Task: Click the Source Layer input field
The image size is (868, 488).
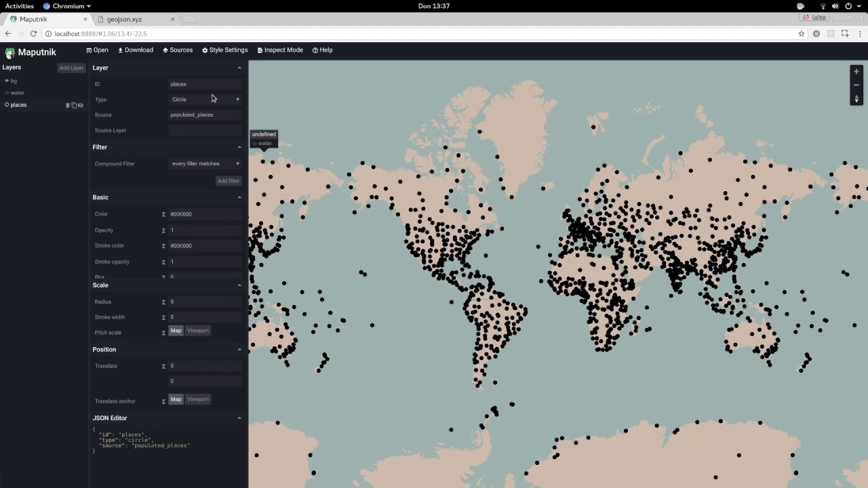Action: (x=205, y=130)
